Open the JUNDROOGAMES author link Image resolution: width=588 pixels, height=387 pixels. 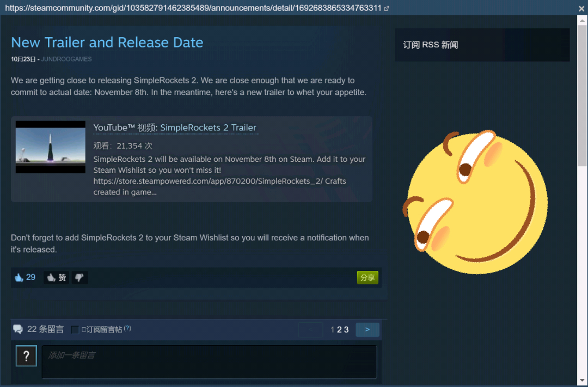(x=66, y=59)
